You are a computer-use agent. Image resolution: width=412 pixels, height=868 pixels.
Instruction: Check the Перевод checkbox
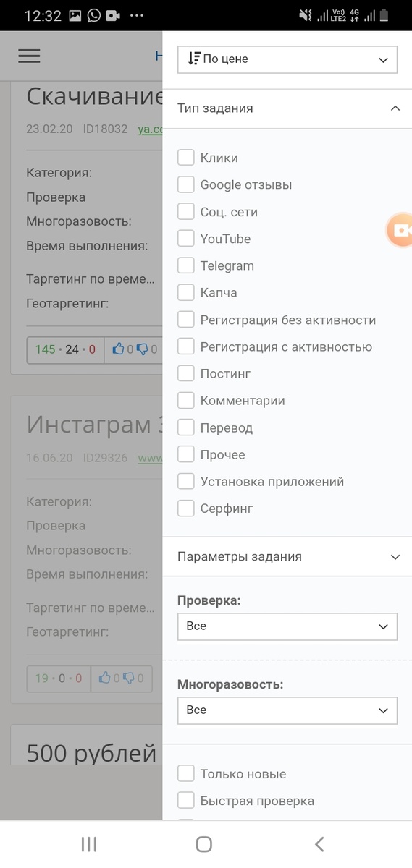tap(186, 427)
